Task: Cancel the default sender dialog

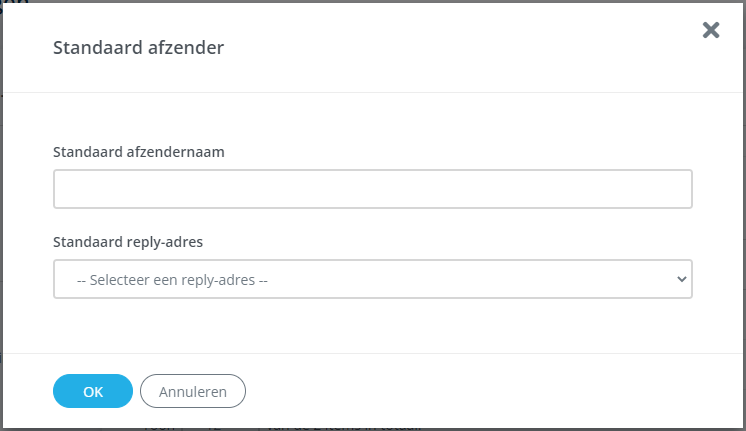Action: (x=193, y=391)
